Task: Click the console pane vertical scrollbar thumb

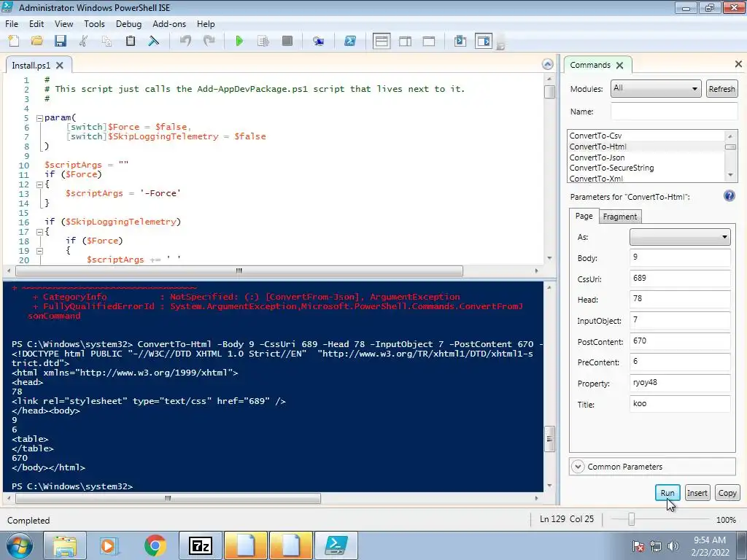Action: [x=549, y=438]
